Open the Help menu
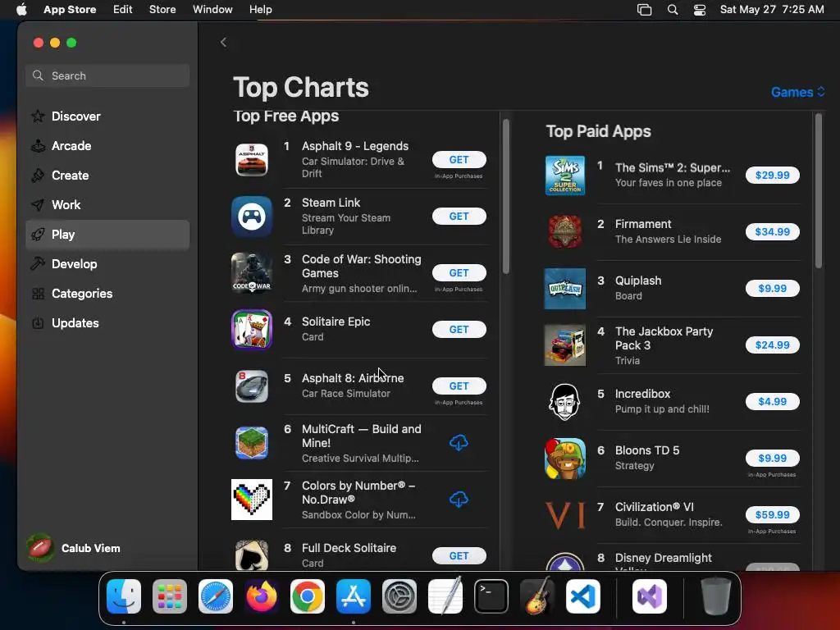This screenshot has height=630, width=840. click(260, 10)
